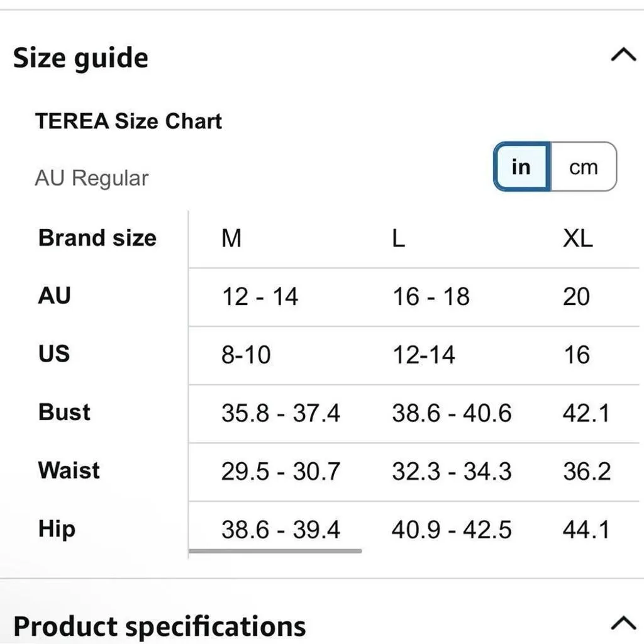Switch size units to cm
Screen dimensions: 644x644
click(583, 167)
